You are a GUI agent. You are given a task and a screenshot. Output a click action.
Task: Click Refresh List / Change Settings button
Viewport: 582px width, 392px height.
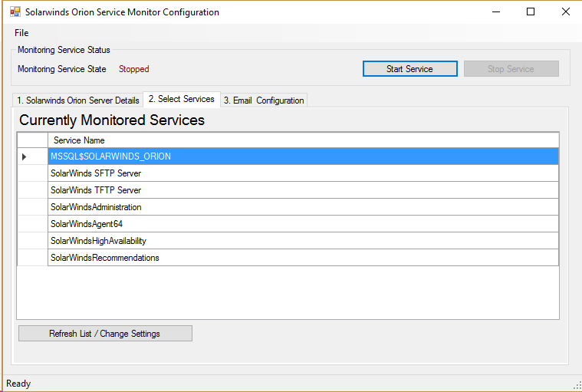(x=105, y=334)
